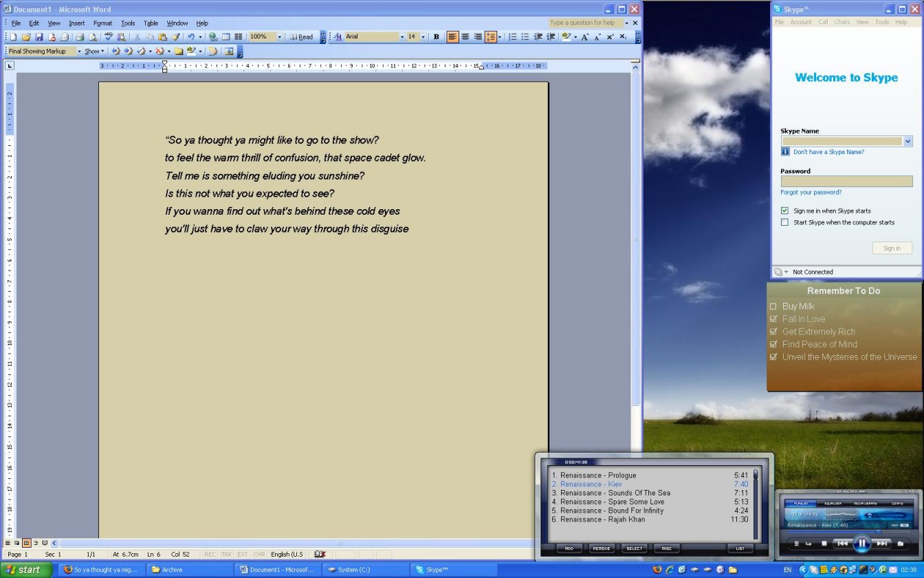Accept change icon on Reviewing toolbar

coord(141,52)
